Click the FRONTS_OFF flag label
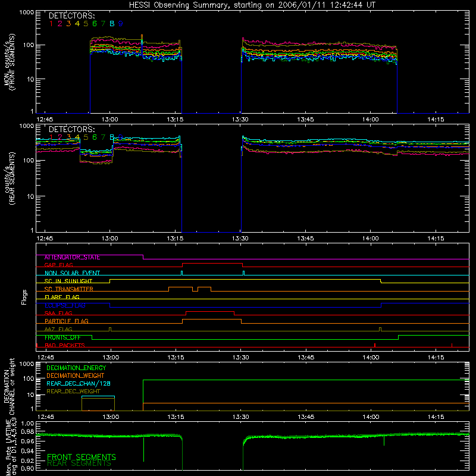Screen dimensions: 476x476 pos(62,337)
